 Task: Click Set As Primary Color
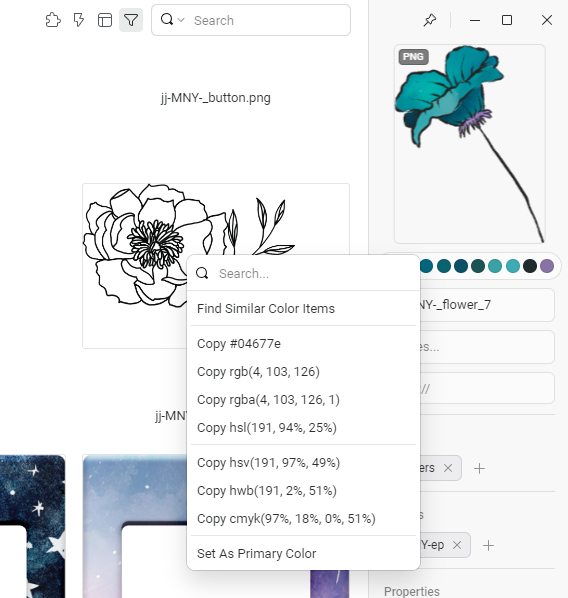tap(256, 553)
